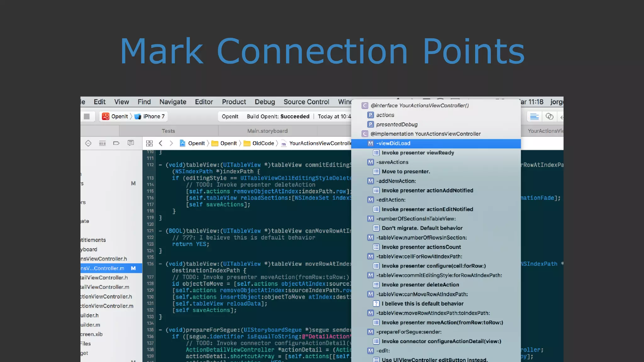The height and width of the screenshot is (362, 644).
Task: Open the View menu
Action: pyautogui.click(x=122, y=102)
